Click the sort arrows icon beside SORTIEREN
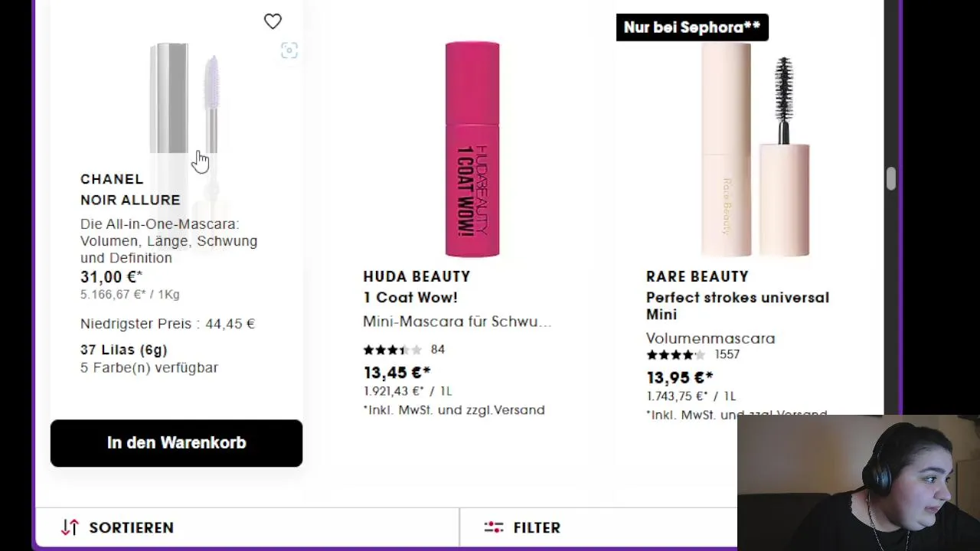The width and height of the screenshot is (980, 551). pos(70,527)
